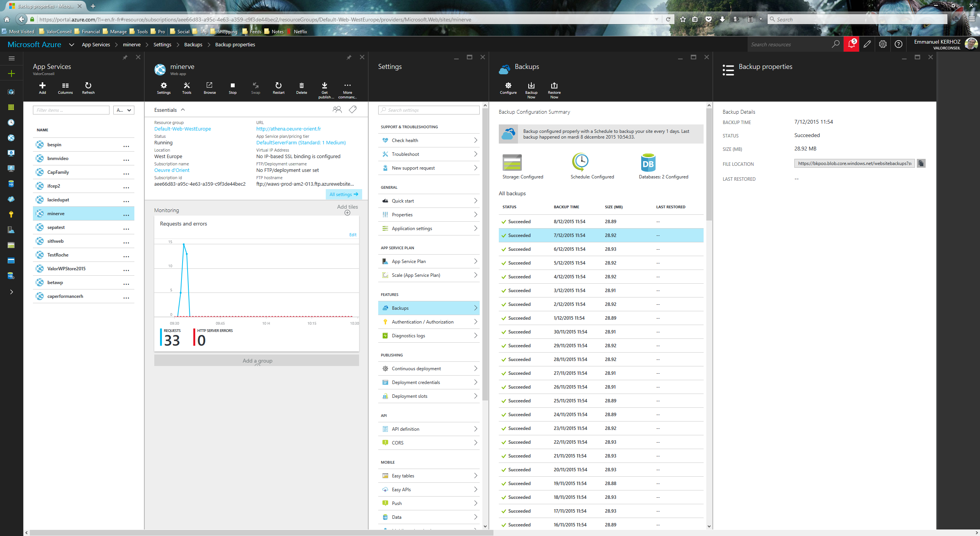Stop the minerve web app
Viewport: 980px width, 536px height.
233,88
